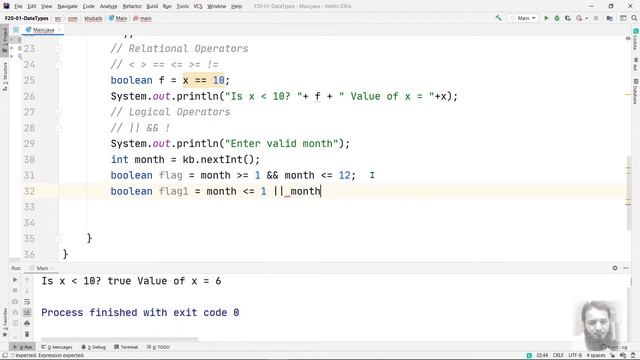
Task: Open Run panel settings gear
Action: pyautogui.click(x=615, y=268)
